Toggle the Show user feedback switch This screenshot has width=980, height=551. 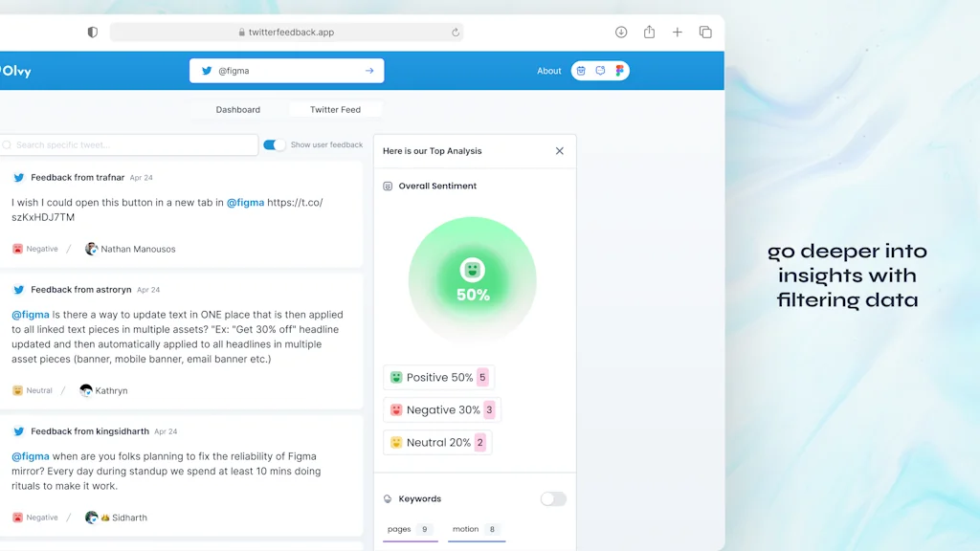point(273,144)
